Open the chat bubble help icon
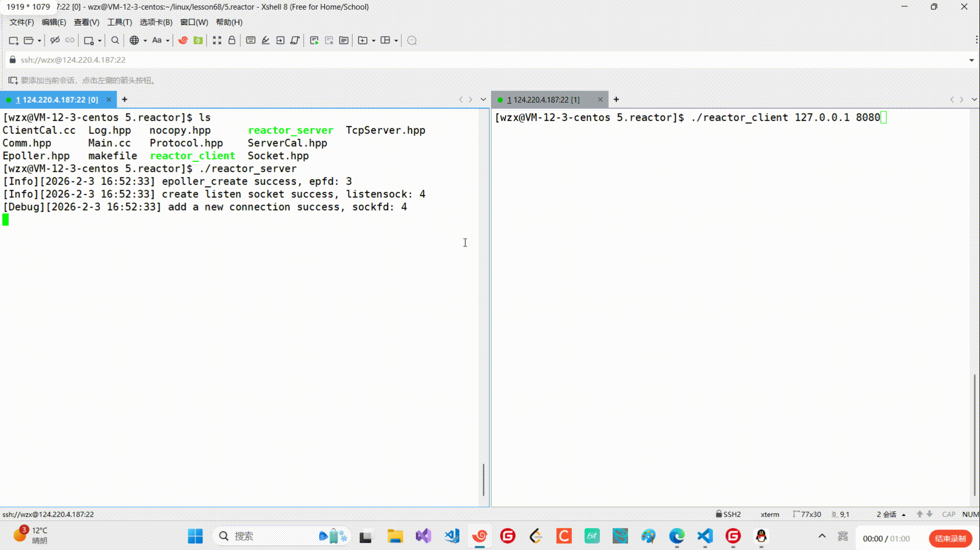 pos(412,40)
